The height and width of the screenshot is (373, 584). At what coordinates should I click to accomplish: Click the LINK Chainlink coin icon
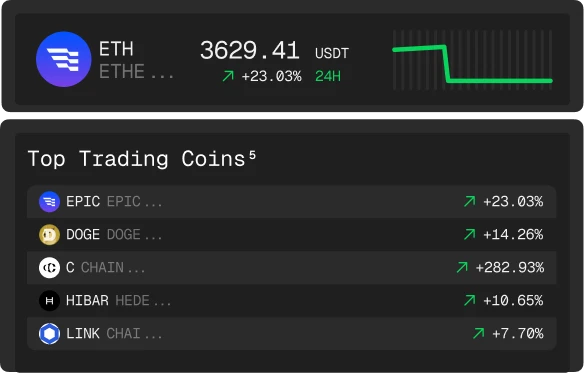pos(50,334)
